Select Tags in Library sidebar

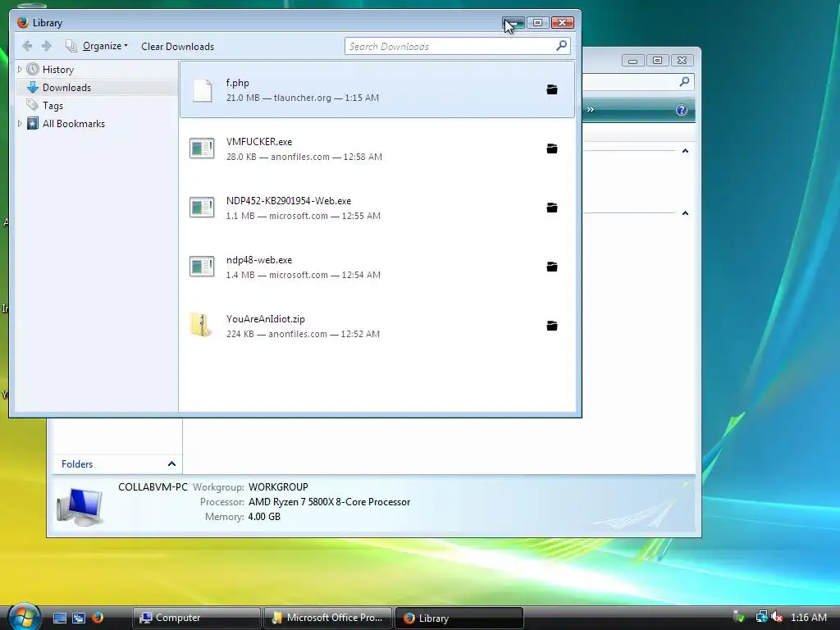coord(52,106)
